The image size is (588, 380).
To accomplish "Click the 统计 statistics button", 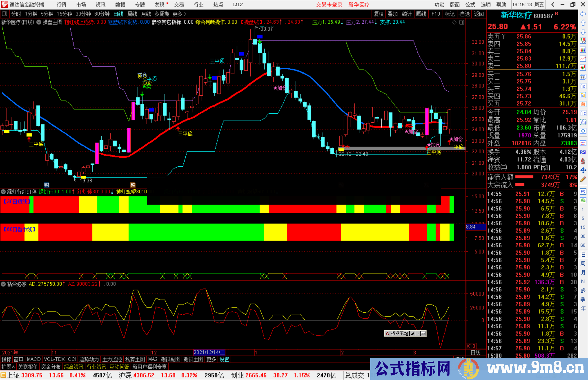I will 407,14.
